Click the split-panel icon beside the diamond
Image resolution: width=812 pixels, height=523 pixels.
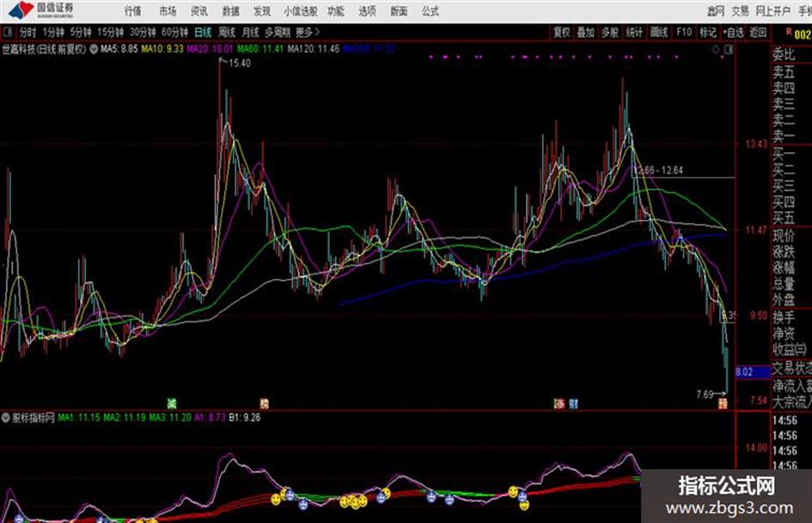point(729,50)
